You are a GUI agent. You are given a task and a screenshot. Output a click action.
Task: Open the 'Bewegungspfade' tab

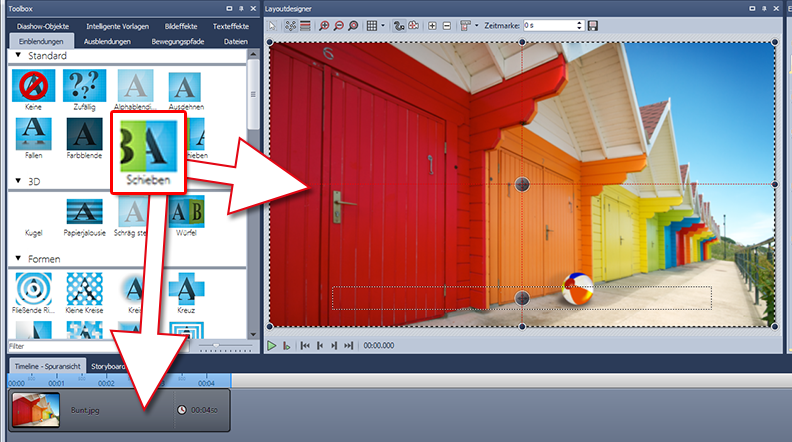click(178, 41)
